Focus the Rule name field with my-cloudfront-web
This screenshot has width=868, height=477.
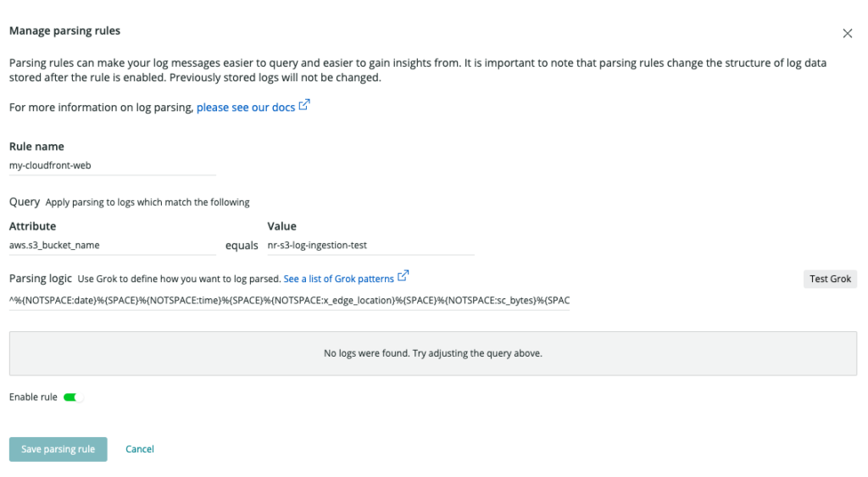(113, 165)
